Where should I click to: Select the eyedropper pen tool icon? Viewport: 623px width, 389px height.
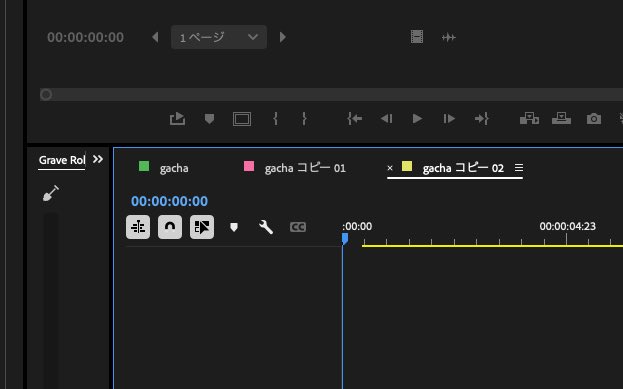[51, 193]
